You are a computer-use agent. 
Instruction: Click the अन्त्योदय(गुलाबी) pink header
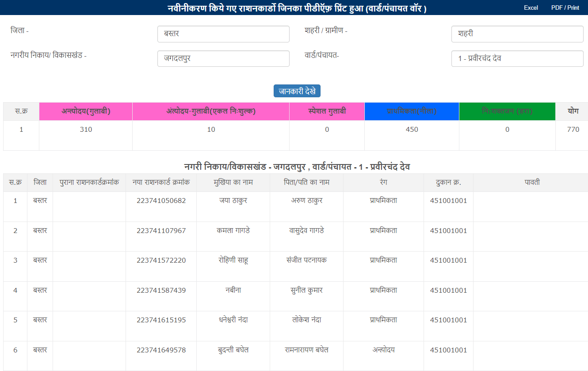(86, 111)
